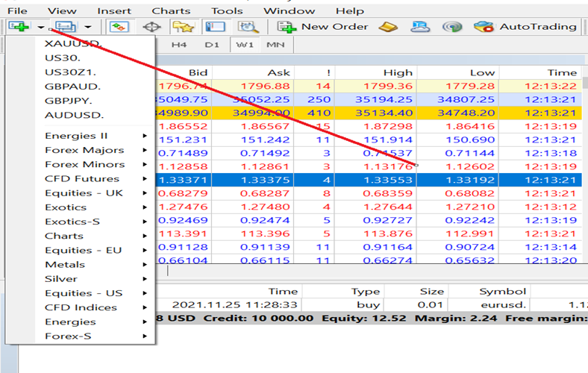
Task: Toggle the Market Watch window icon
Action: 119,27
